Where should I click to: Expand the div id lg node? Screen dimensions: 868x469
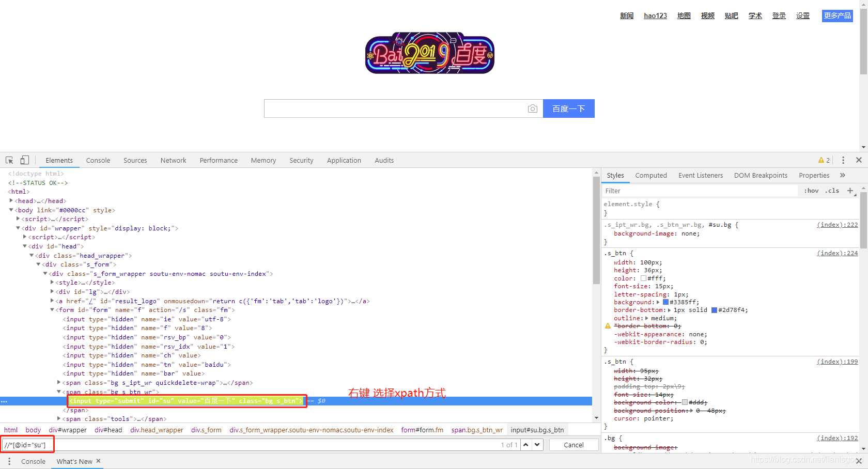tap(52, 291)
